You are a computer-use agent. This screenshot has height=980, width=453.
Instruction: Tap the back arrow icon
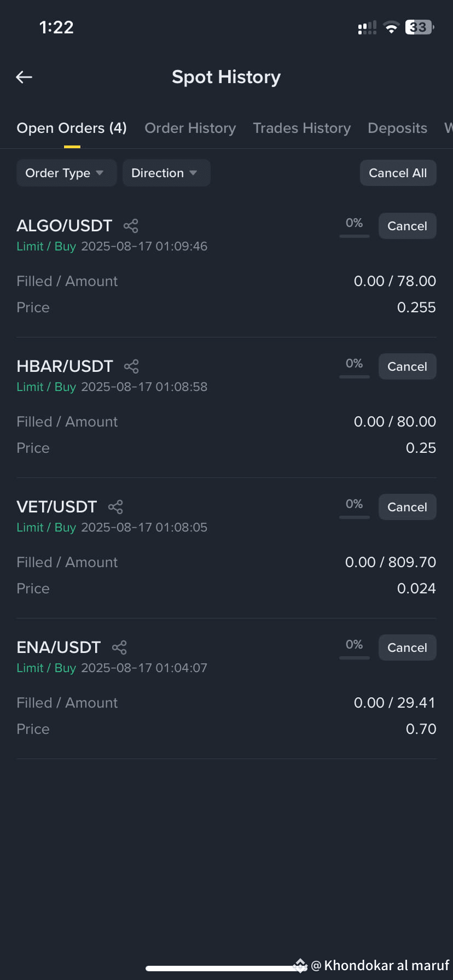[x=24, y=77]
